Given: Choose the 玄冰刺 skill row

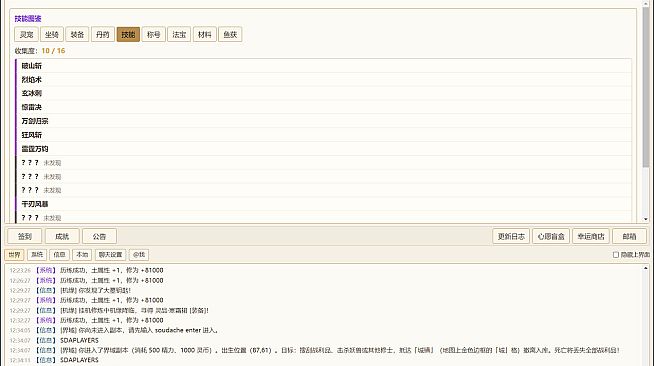Looking at the screenshot, I should coord(323,93).
